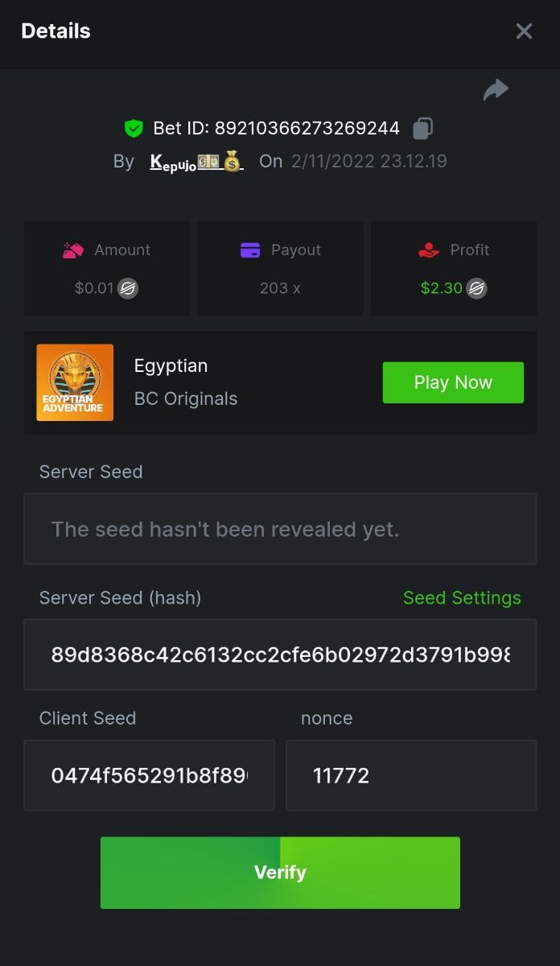This screenshot has width=560, height=966.
Task: Copy the Bet ID using copy icon
Action: pyautogui.click(x=423, y=128)
